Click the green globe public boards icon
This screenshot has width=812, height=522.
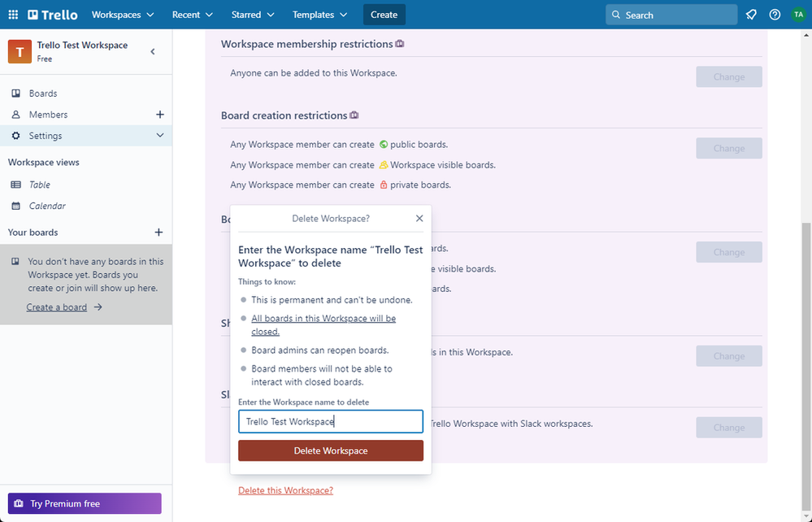(383, 145)
